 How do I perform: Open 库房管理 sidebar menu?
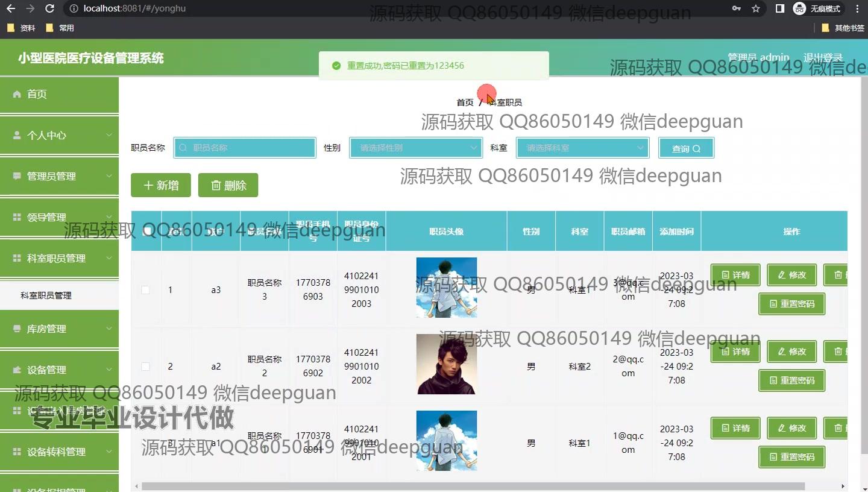pos(59,329)
